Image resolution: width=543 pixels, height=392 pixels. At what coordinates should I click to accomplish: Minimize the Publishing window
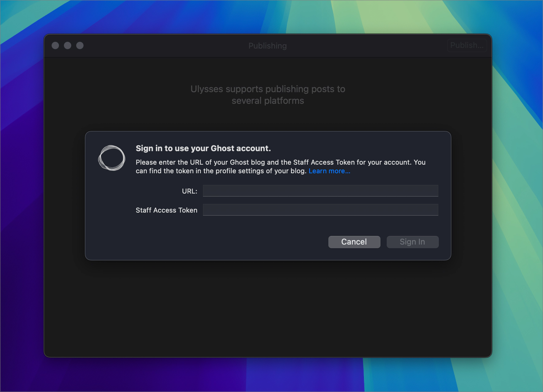pyautogui.click(x=68, y=45)
